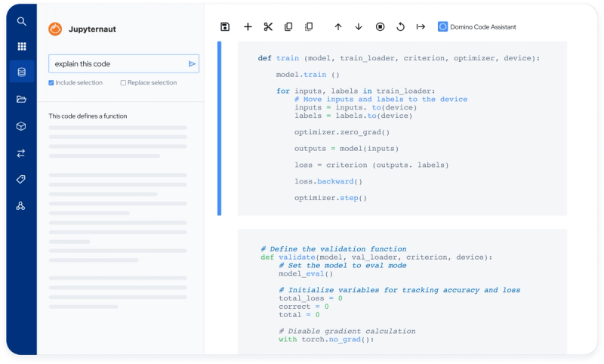Image resolution: width=604 pixels, height=364 pixels.
Task: Run cells with arrow-to-bar icon
Action: point(421,26)
